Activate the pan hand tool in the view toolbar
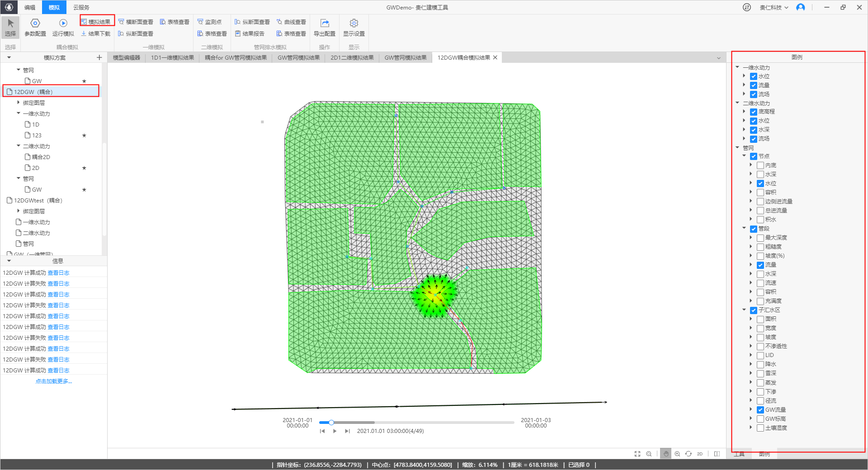The width and height of the screenshot is (868, 470). 665,454
